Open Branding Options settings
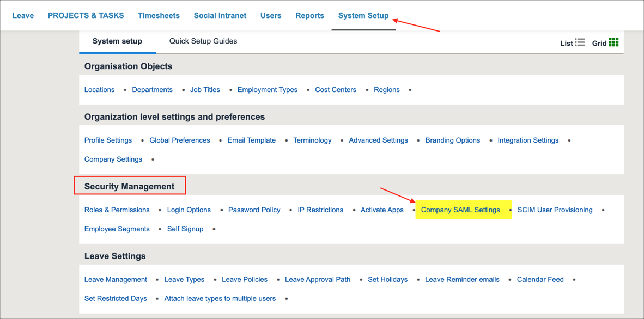Viewport: 644px width, 319px height. tap(452, 140)
